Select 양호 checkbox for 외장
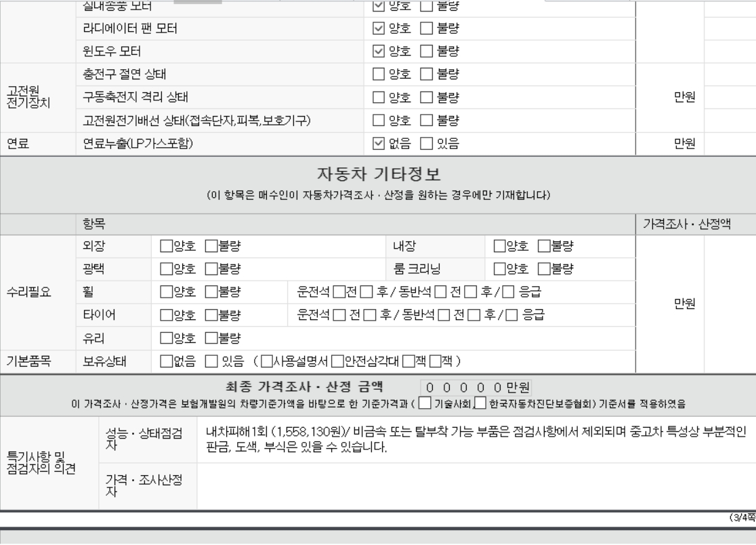The image size is (756, 545). 166,246
